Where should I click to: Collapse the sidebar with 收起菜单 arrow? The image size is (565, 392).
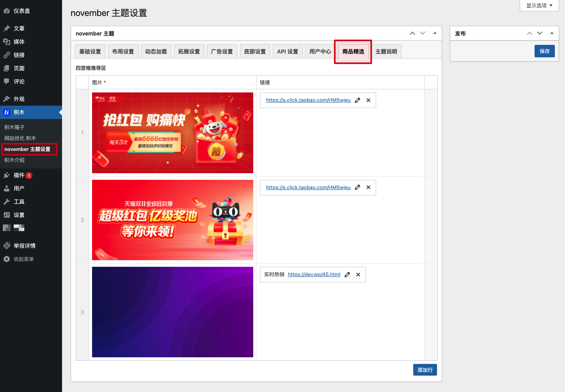click(x=7, y=259)
